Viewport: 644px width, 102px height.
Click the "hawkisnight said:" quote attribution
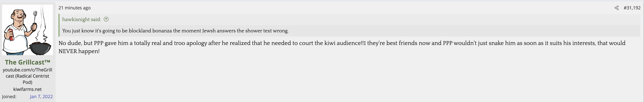[x=81, y=19]
